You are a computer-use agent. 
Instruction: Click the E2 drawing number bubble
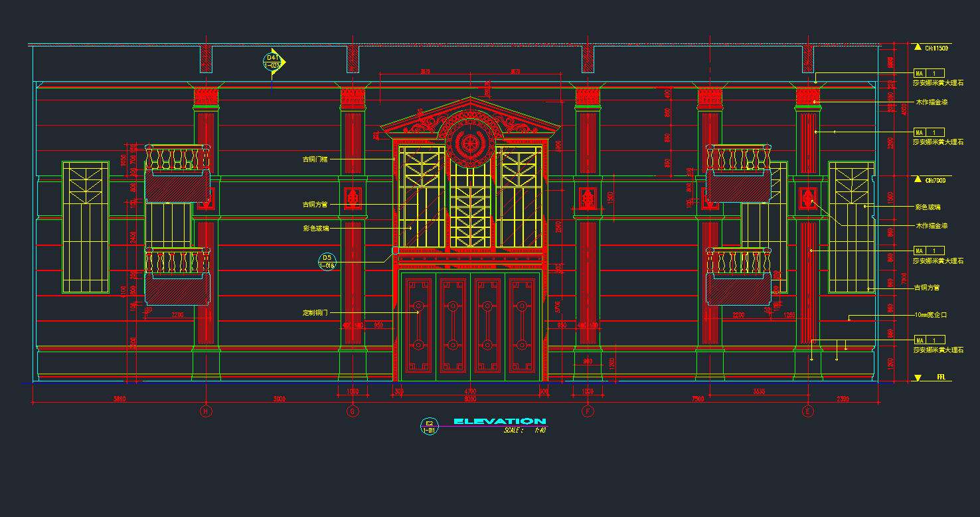coord(430,426)
